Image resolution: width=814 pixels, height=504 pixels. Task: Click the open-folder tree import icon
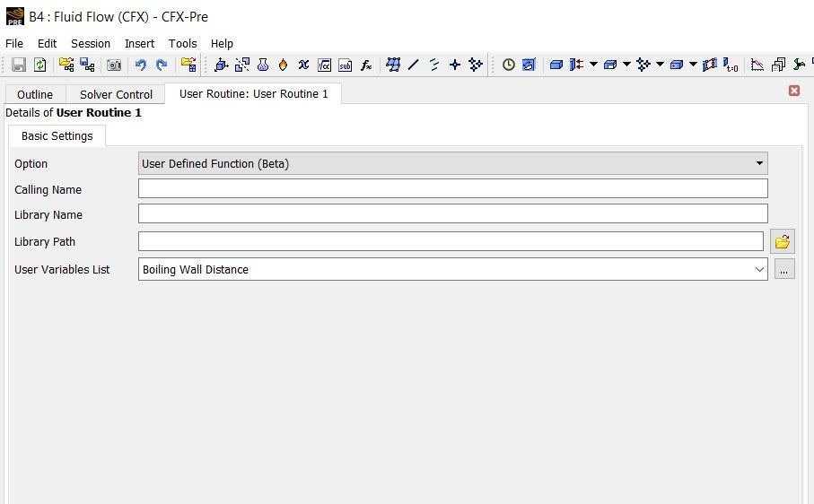pyautogui.click(x=66, y=65)
